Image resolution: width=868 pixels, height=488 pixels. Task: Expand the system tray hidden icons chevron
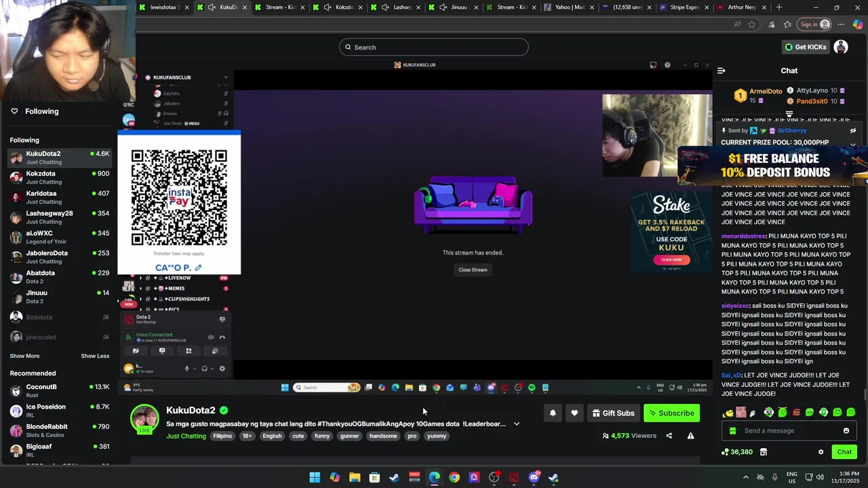[745, 477]
